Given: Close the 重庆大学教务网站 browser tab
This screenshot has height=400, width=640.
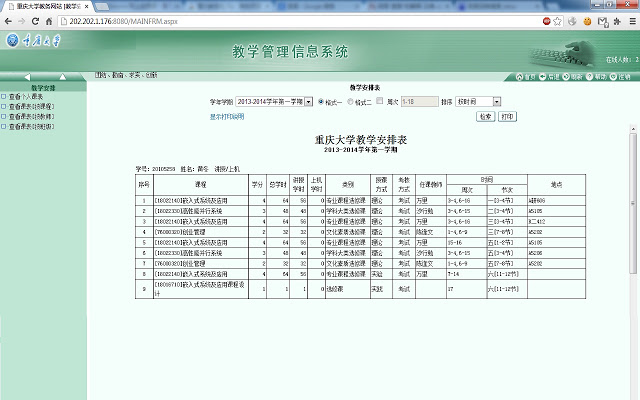Looking at the screenshot, I should [87, 7].
